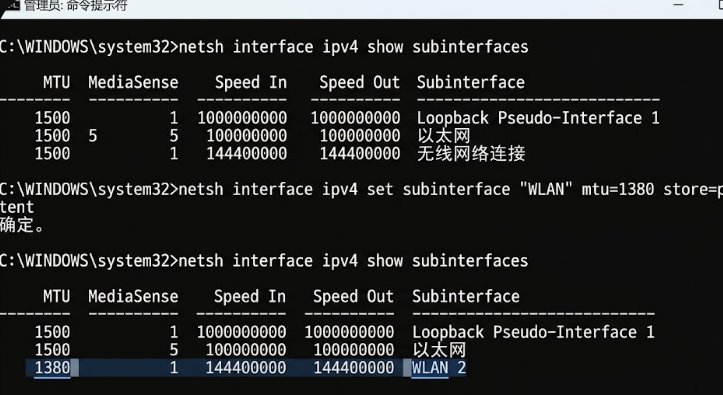This screenshot has height=395, width=723.
Task: Click the wrapped 'tent' text line
Action: coord(17,207)
